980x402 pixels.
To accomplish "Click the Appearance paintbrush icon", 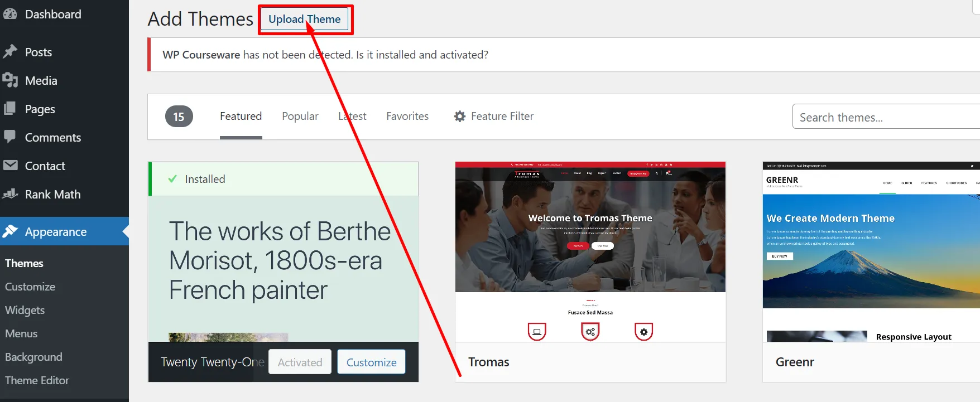I will point(10,231).
